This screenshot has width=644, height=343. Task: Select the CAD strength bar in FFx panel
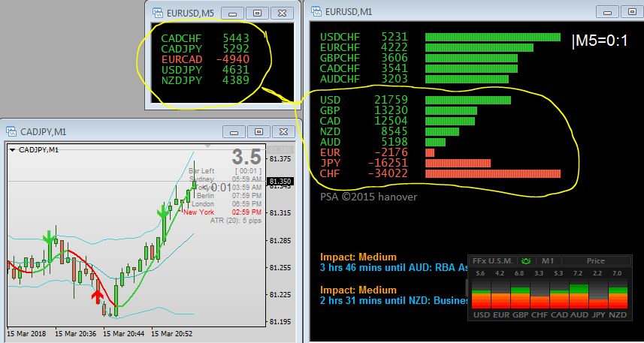point(558,293)
